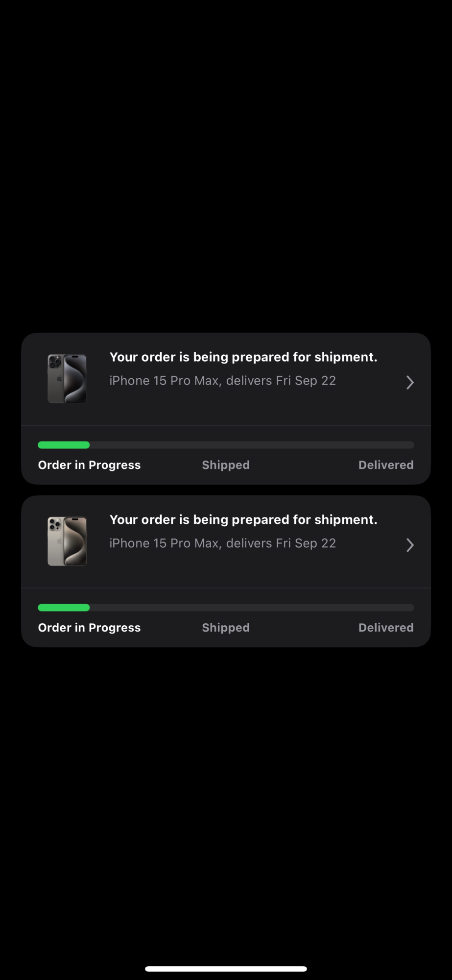Viewport: 452px width, 980px height.
Task: Select "Shipped" stage on the black iPhone order
Action: click(226, 465)
